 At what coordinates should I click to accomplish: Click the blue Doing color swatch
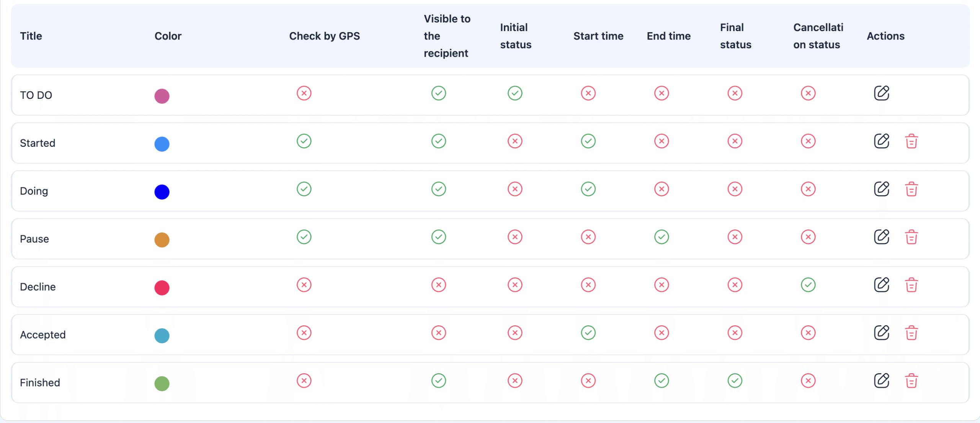coord(162,192)
